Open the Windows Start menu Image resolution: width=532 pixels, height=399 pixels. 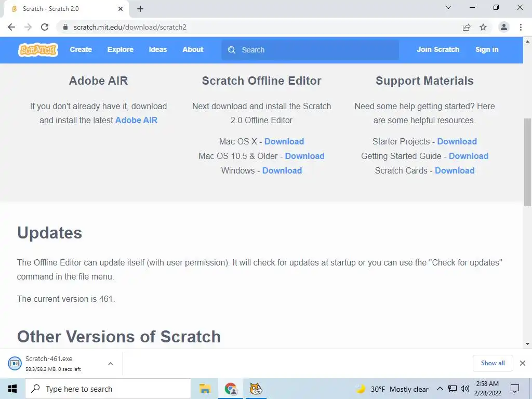point(12,389)
